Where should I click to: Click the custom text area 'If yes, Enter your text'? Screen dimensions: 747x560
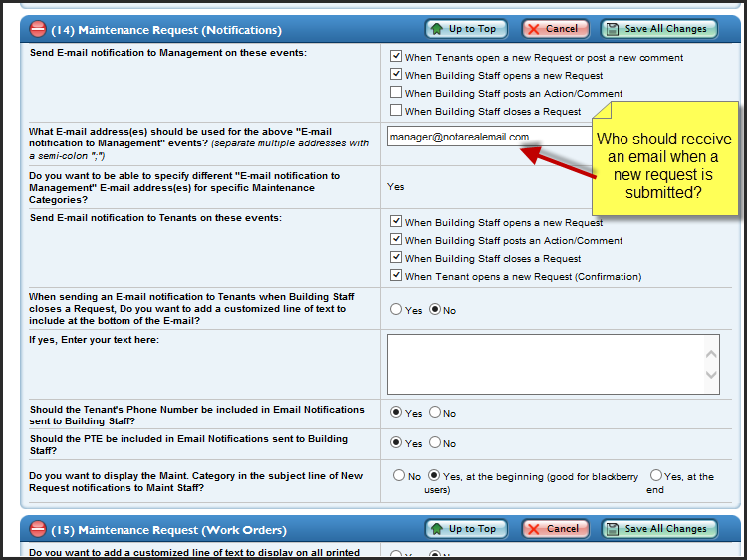(553, 364)
